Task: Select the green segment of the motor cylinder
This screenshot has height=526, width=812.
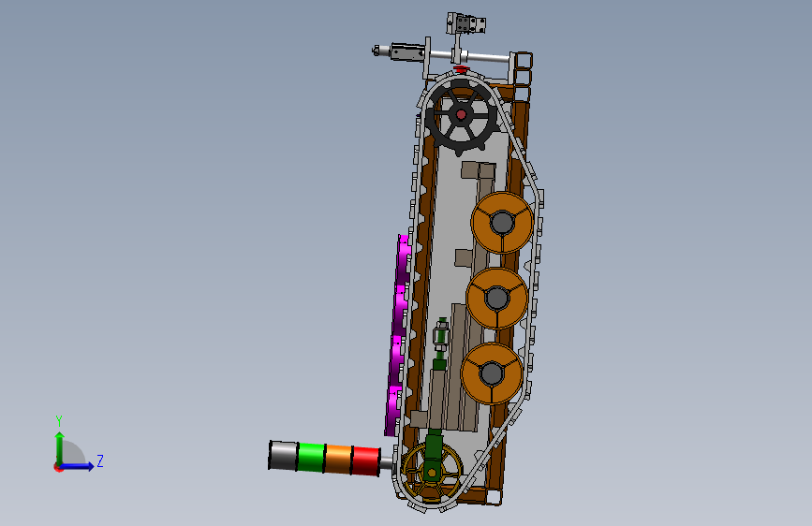Action: [311, 457]
